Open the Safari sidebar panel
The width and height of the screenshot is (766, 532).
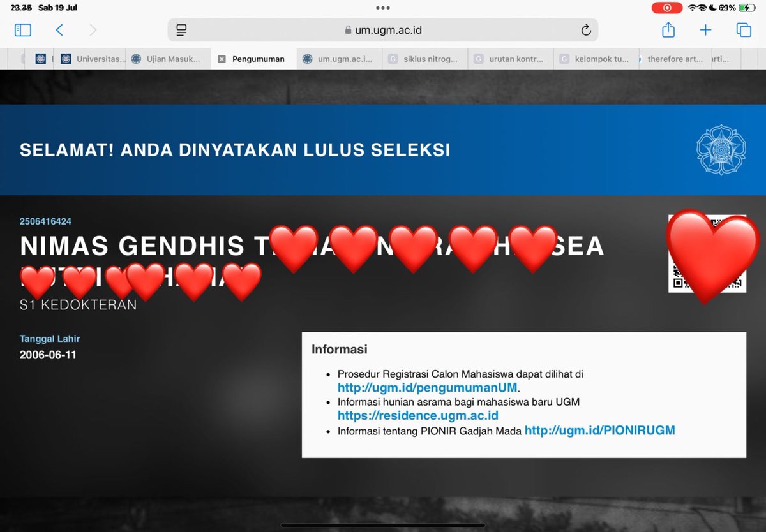tap(22, 30)
